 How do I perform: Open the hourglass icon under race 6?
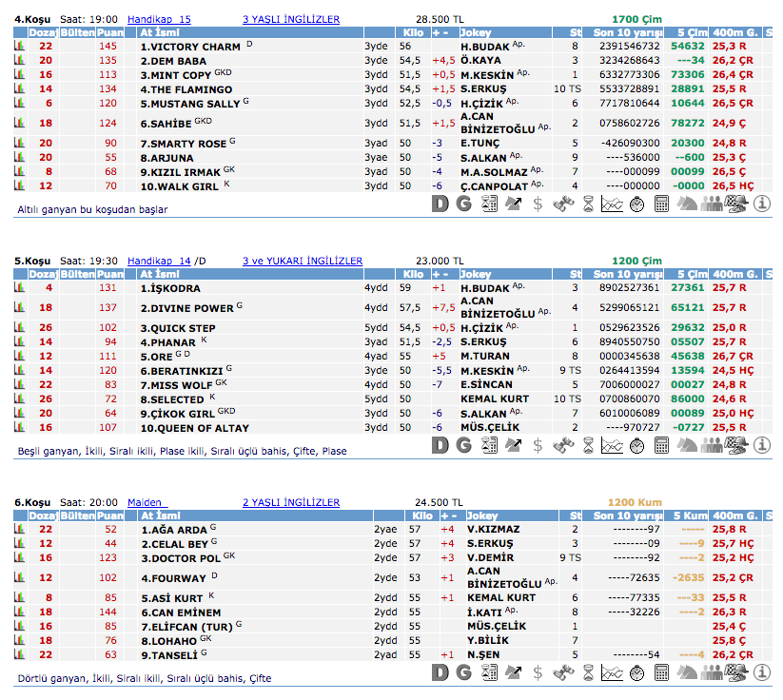[x=588, y=672]
